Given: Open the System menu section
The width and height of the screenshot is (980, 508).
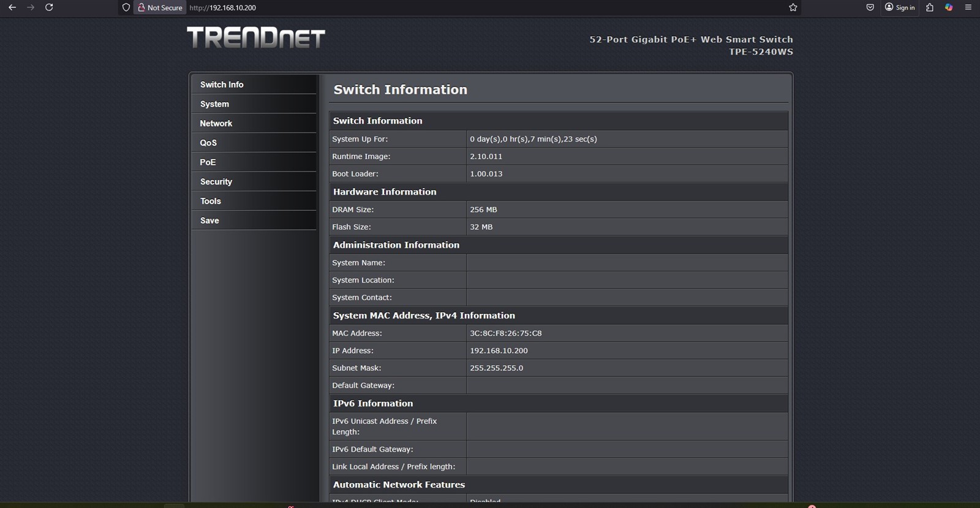Looking at the screenshot, I should coord(254,104).
